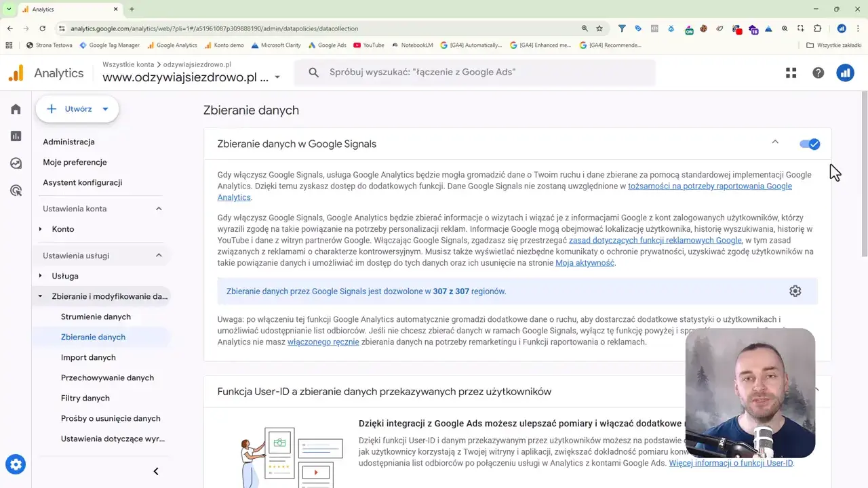Click the Analytics search input field
This screenshot has width=868, height=488.
pos(475,73)
